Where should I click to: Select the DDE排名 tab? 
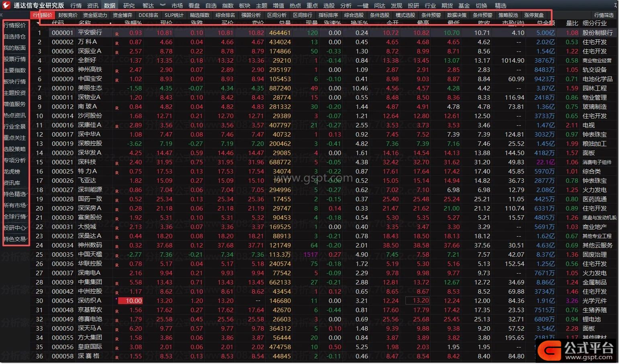tap(148, 15)
